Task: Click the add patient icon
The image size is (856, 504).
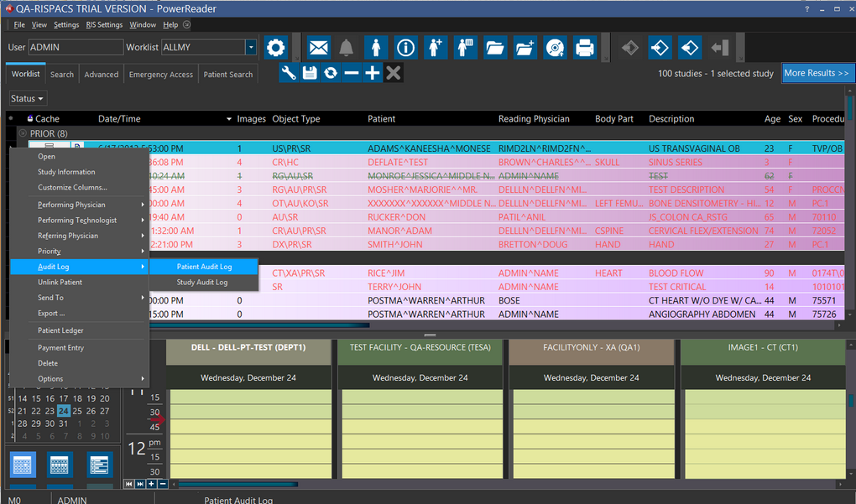Action: (436, 48)
